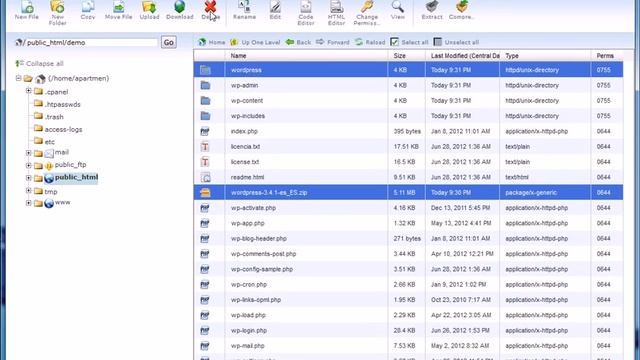
Task: Open the Upload tool
Action: [149, 10]
